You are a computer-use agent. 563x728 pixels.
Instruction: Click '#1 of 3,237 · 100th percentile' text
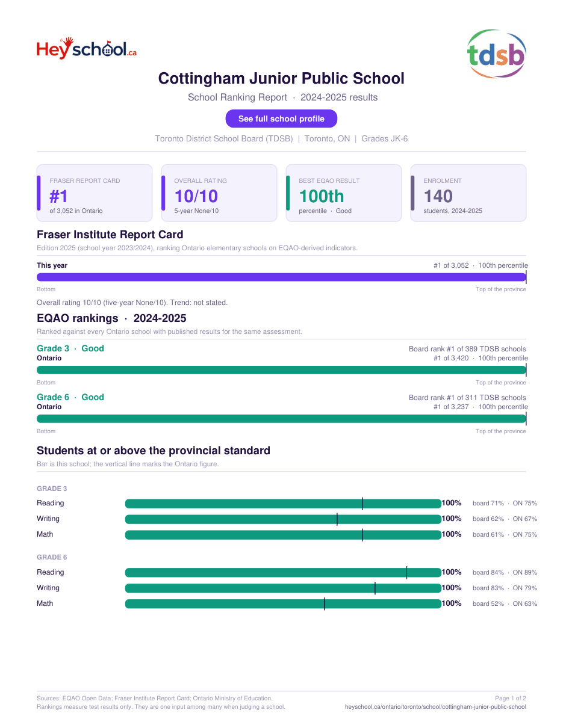coord(481,407)
